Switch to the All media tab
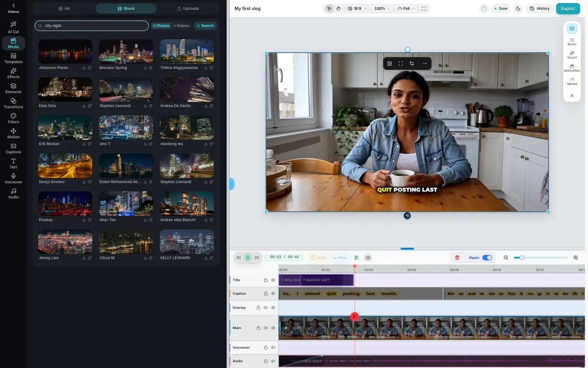588x368 pixels. 64,9
